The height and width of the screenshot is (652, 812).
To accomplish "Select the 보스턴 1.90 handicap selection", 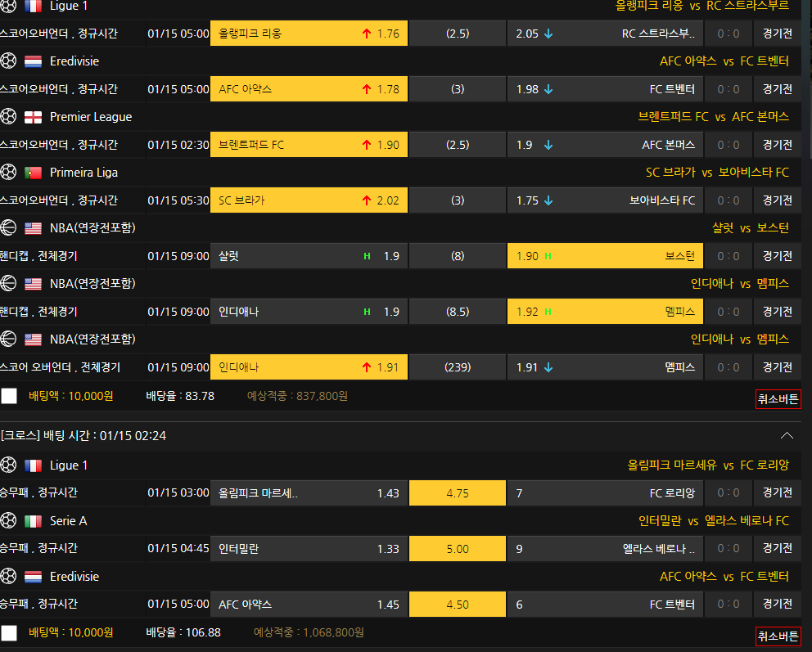I will pyautogui.click(x=605, y=256).
